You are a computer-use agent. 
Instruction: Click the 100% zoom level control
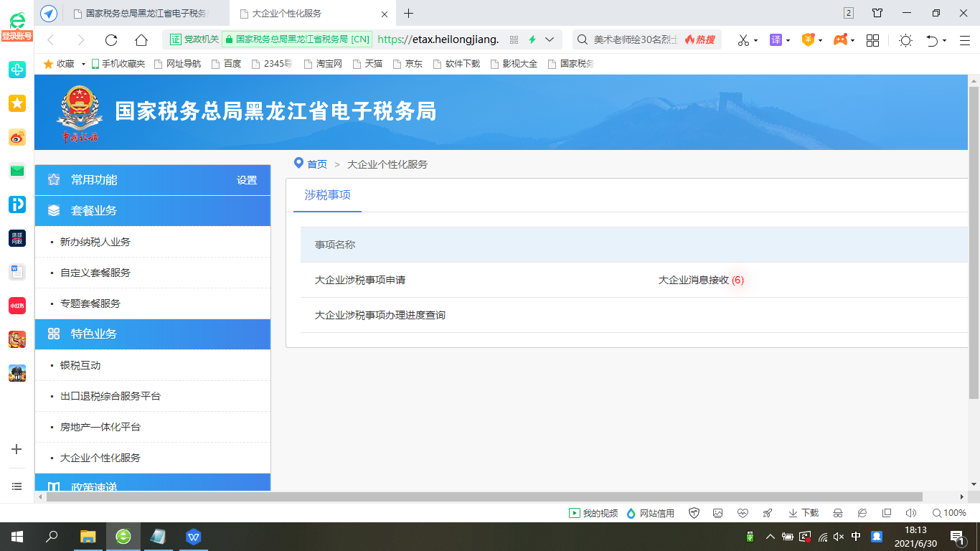[x=949, y=513]
